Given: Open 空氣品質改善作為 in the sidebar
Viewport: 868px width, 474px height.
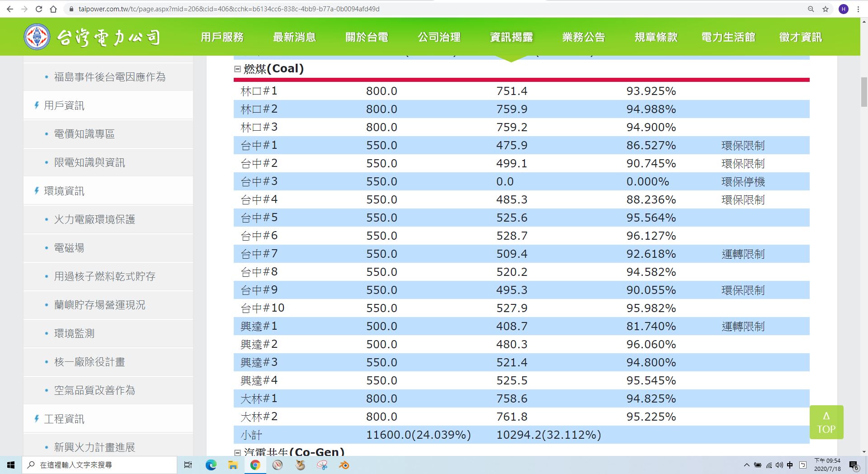Looking at the screenshot, I should 94,390.
